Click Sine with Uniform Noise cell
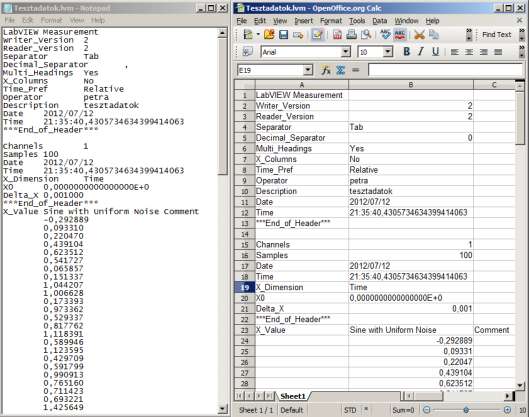This screenshot has width=529, height=417. point(411,330)
